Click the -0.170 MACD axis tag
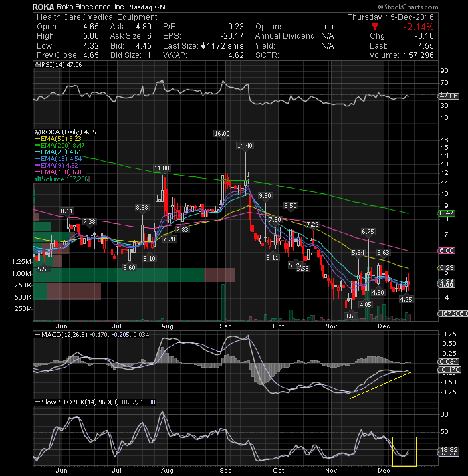The width and height of the screenshot is (468, 476). (449, 370)
